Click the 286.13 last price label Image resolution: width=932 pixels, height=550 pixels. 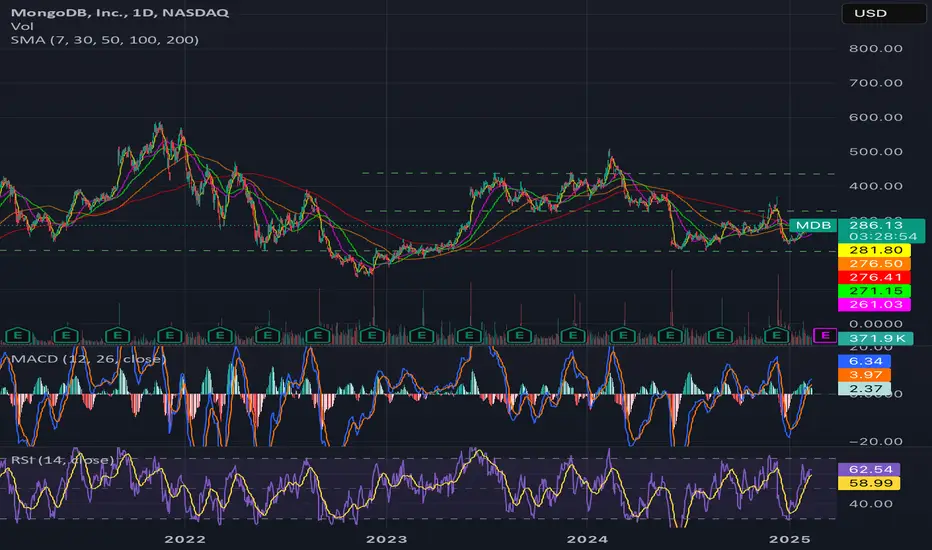[876, 225]
